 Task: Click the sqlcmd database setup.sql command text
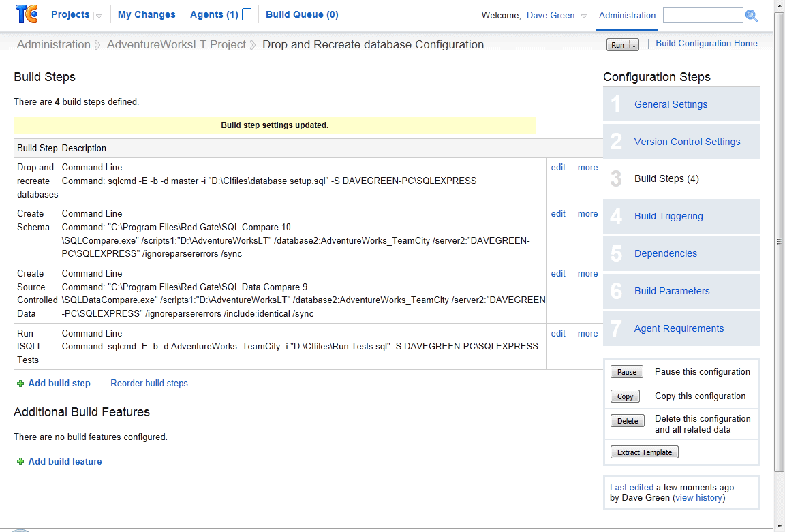269,181
